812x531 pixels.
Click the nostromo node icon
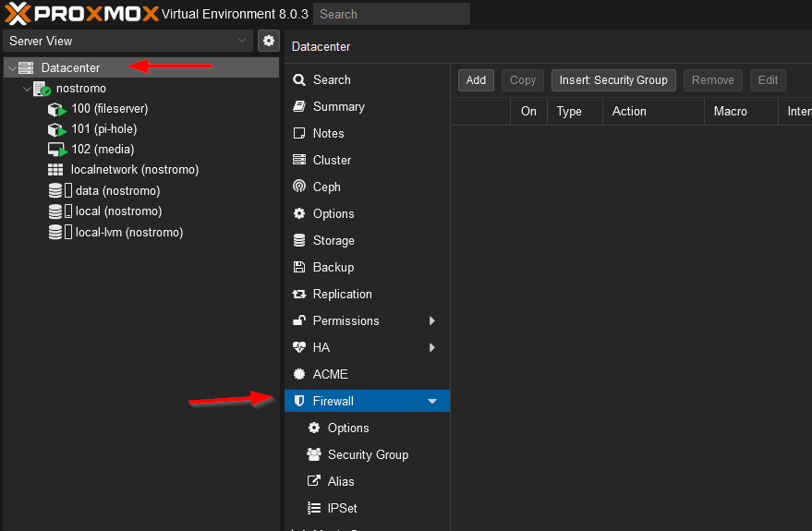[42, 89]
